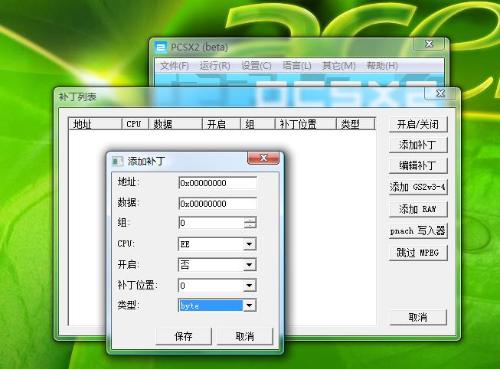Open the 帮助(H) menu in PCSX2 window
Viewport: 500px width, 369px height.
tap(382, 66)
